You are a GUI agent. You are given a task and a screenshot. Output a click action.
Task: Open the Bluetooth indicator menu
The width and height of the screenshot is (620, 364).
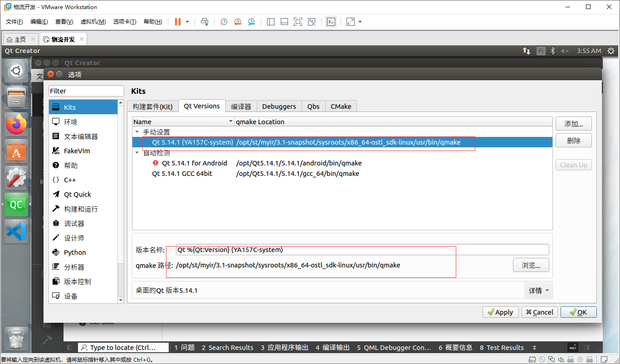[x=553, y=51]
